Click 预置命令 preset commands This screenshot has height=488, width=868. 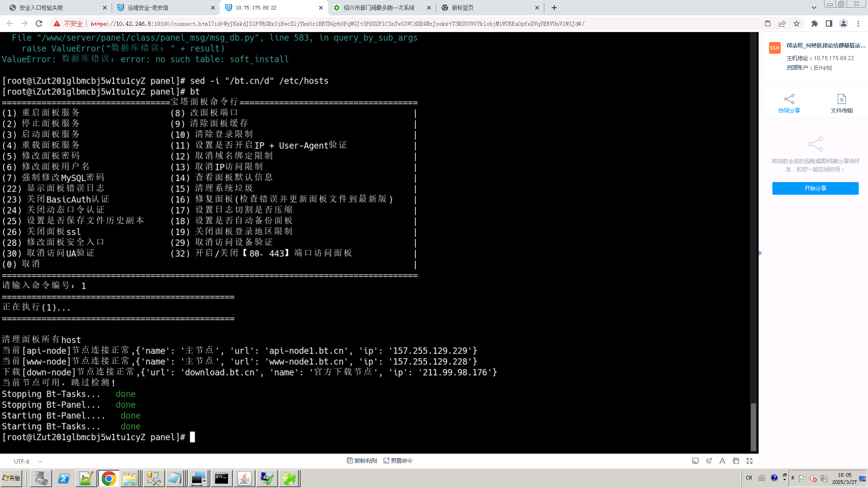click(x=398, y=461)
